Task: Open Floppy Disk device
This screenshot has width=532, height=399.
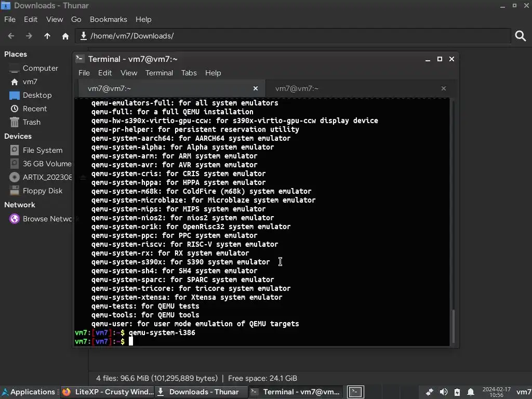Action: click(x=43, y=191)
